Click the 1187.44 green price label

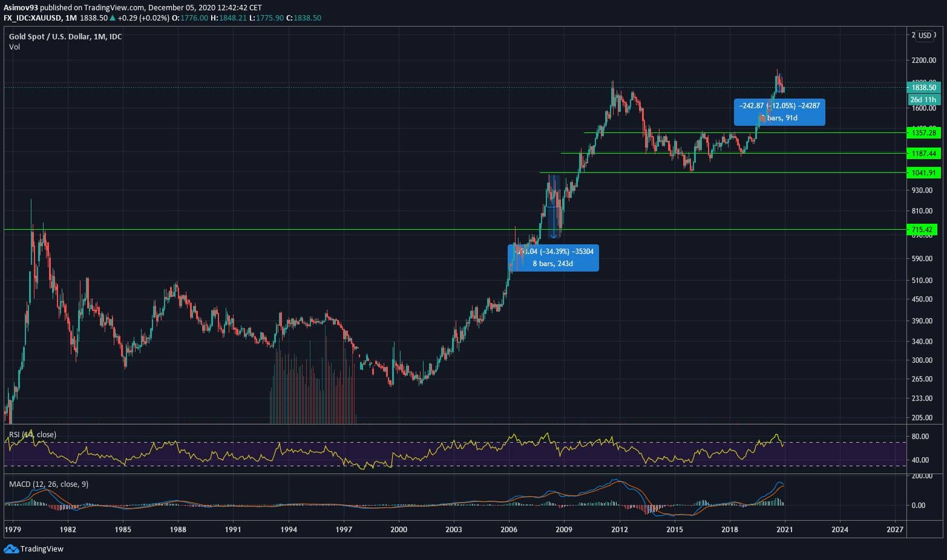click(x=923, y=154)
